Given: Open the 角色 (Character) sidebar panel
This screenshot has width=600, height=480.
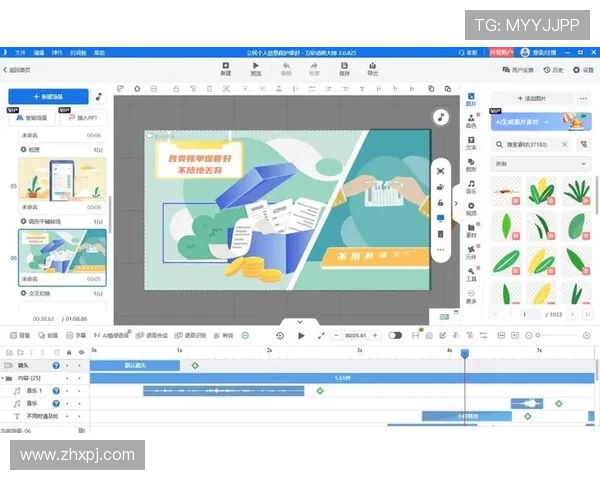Looking at the screenshot, I should point(471,124).
